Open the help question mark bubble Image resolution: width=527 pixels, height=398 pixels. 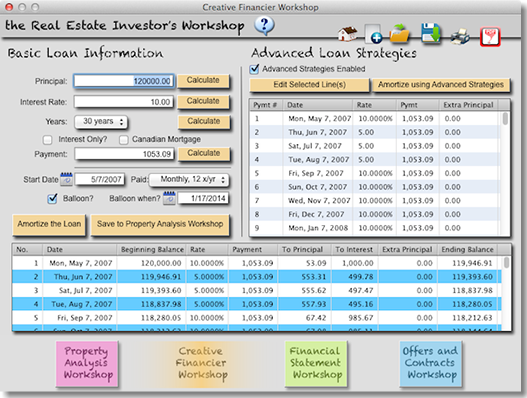(265, 26)
